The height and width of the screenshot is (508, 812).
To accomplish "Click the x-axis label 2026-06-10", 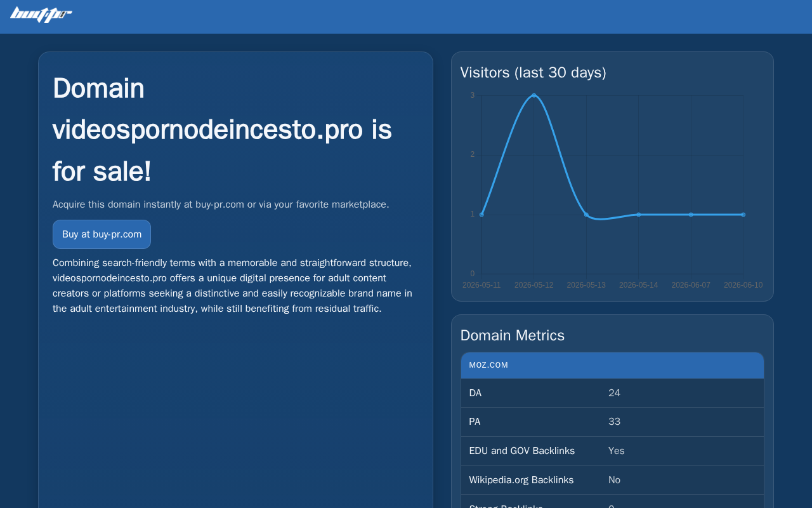I will point(743,285).
